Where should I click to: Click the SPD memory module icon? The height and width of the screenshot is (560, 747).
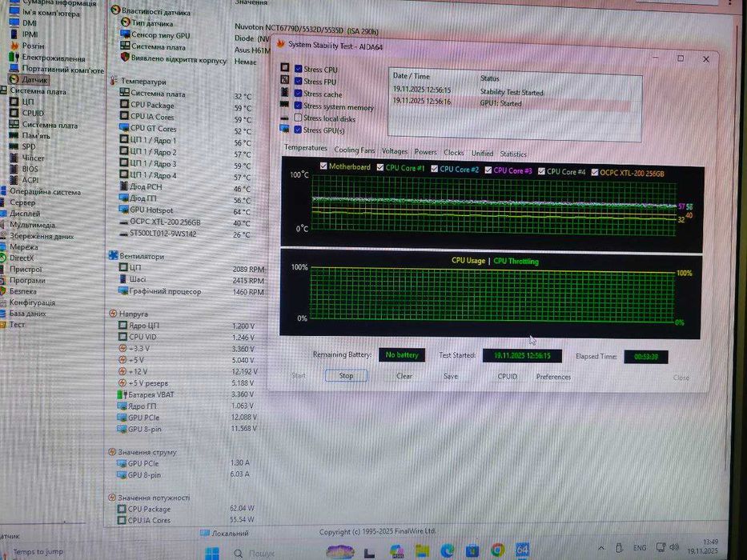(14, 146)
